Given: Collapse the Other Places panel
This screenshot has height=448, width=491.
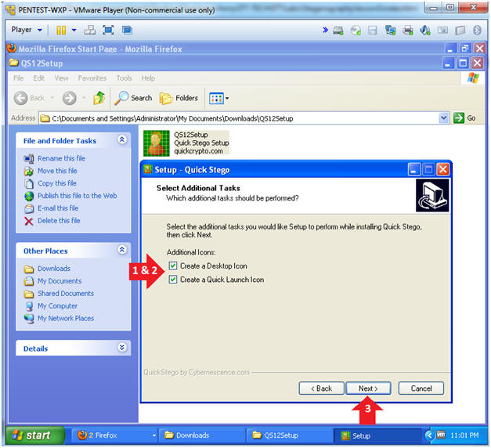Looking at the screenshot, I should [x=122, y=250].
